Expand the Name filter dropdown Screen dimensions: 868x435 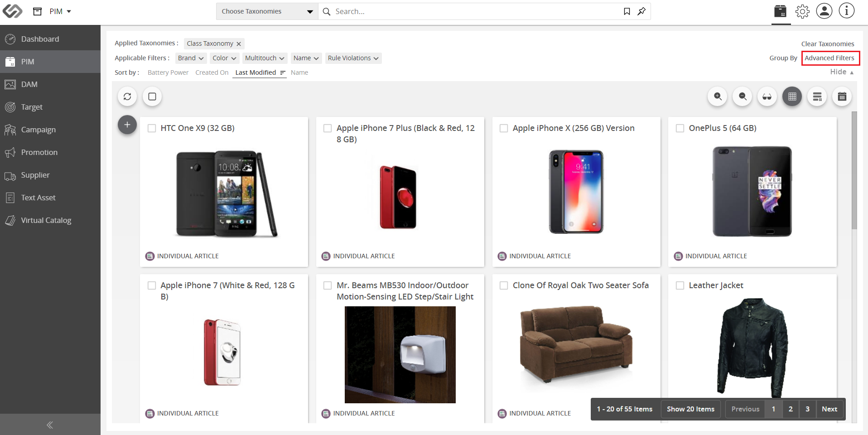[x=306, y=58]
